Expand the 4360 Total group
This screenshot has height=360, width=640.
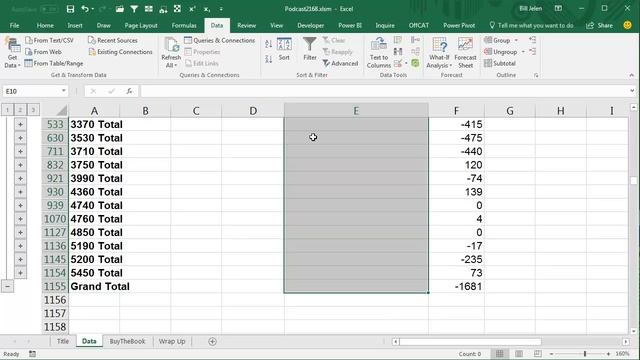coord(20,191)
